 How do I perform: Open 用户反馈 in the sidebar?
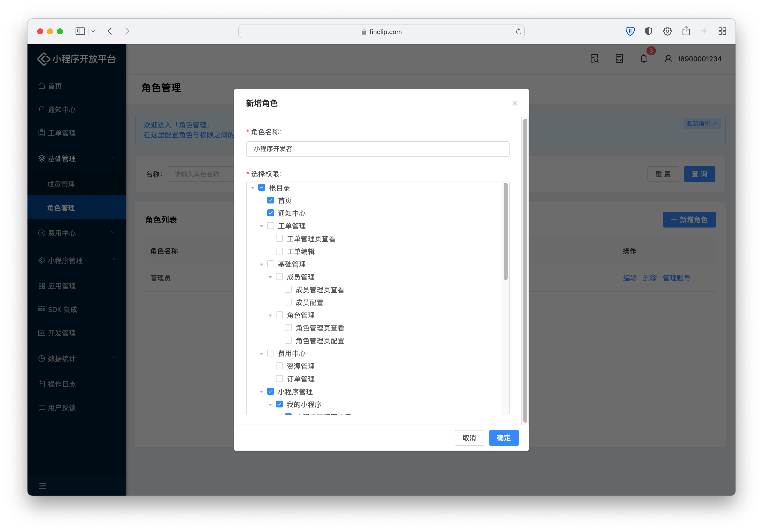(x=77, y=408)
